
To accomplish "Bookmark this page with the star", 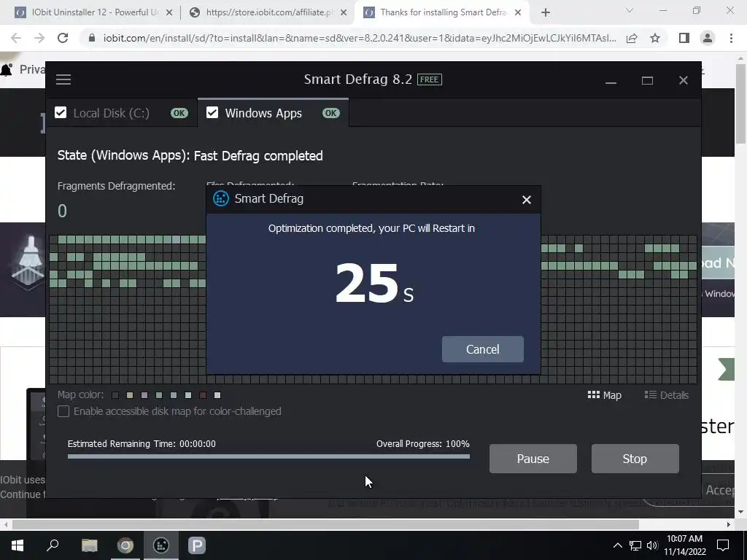I will pyautogui.click(x=655, y=38).
